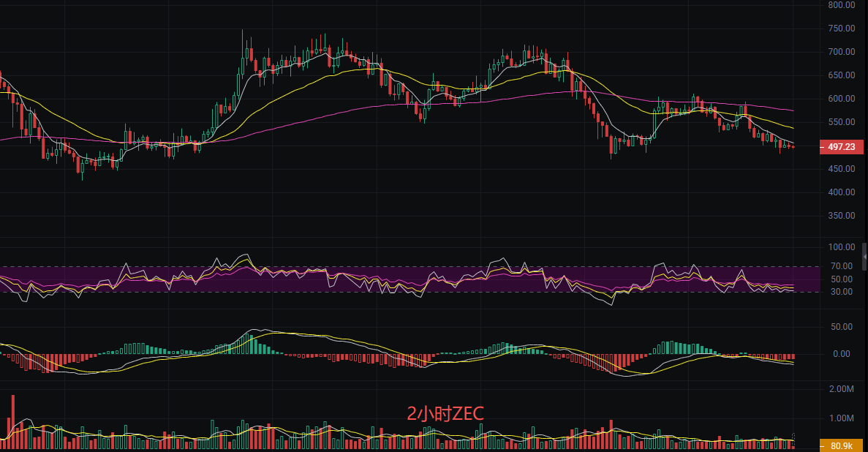Click the 100.00 label on RSI scale
868x452 pixels.
click(842, 247)
